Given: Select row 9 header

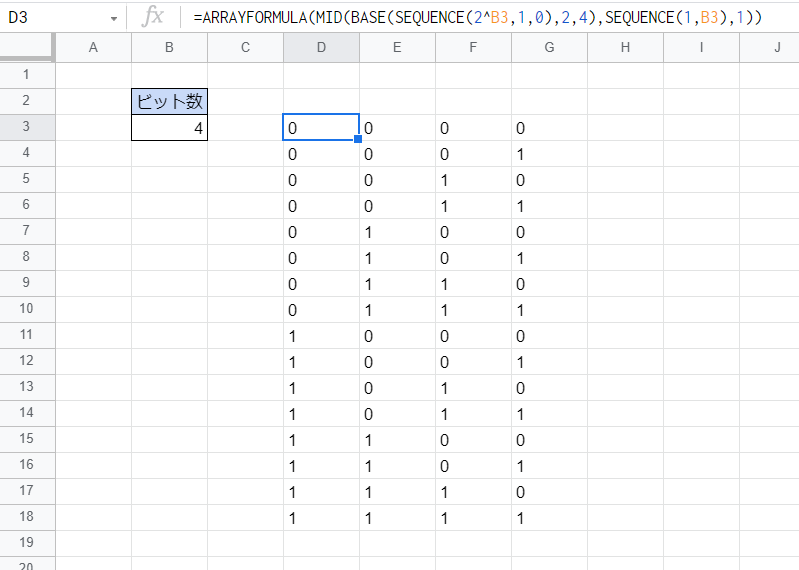Looking at the screenshot, I should coord(26,283).
